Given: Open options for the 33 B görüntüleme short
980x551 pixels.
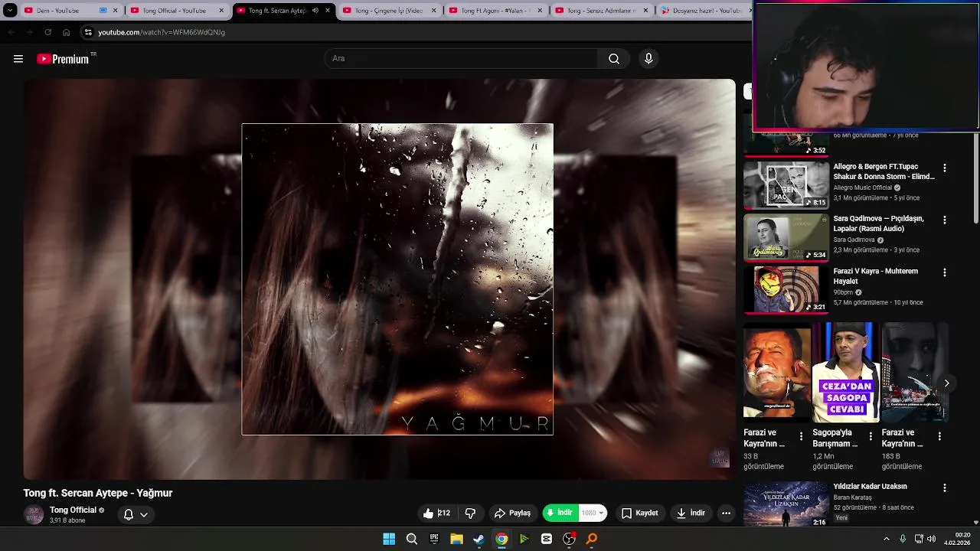Looking at the screenshot, I should [802, 436].
